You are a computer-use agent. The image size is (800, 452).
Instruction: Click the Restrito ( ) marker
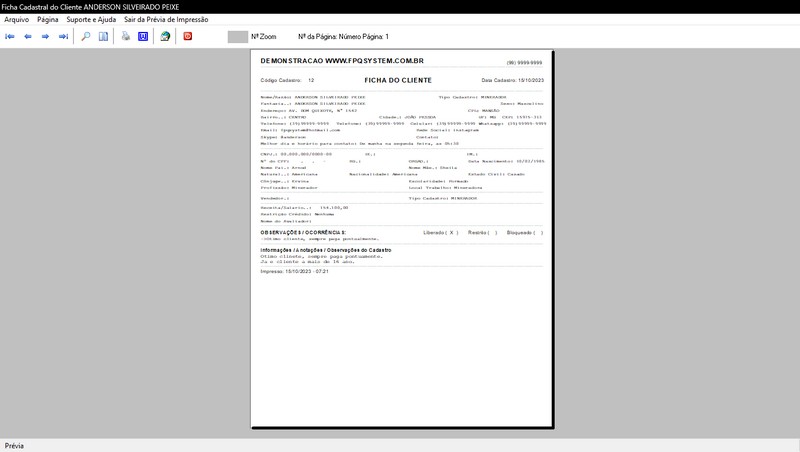coord(482,233)
